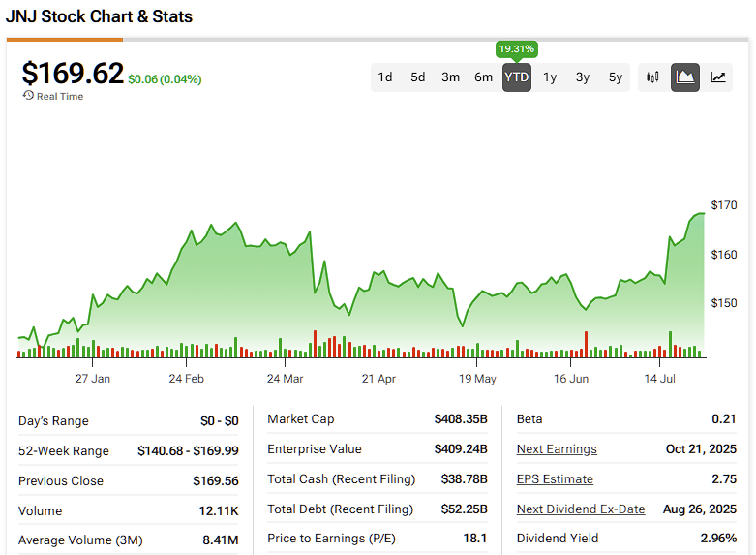Switch chart to 3m range
Image resolution: width=756 pixels, height=555 pixels.
click(x=450, y=77)
